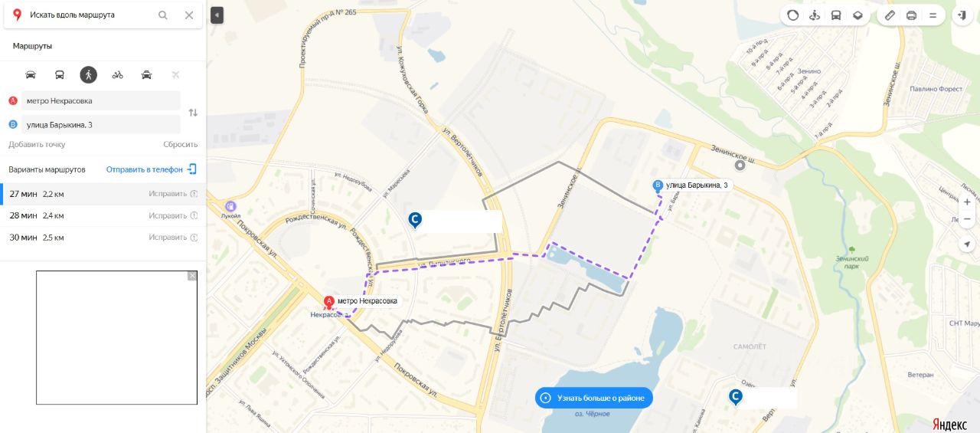Open street panoramas via the person icon
This screenshot has width=980, height=433.
(x=815, y=15)
